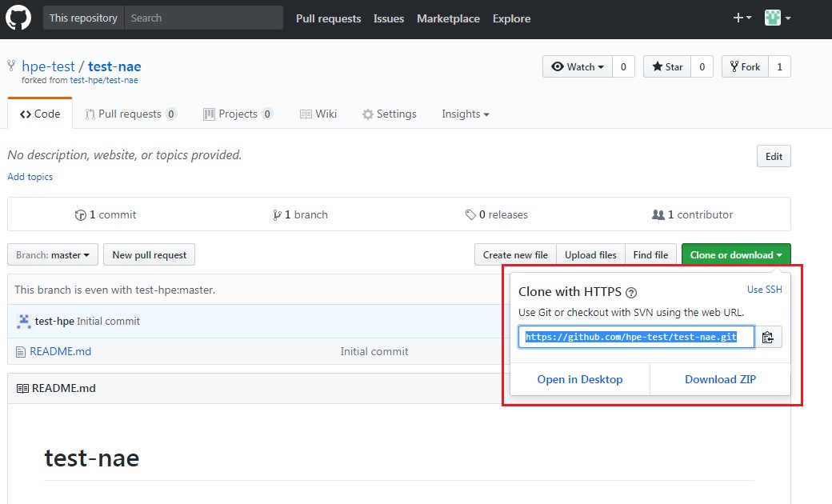Click the test-hpe committer avatar

(24, 322)
